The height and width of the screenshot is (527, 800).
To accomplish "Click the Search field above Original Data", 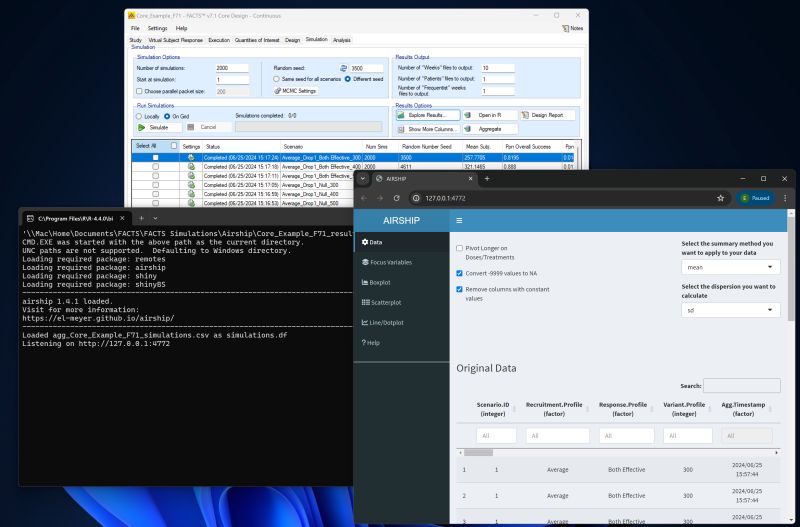I will point(741,386).
